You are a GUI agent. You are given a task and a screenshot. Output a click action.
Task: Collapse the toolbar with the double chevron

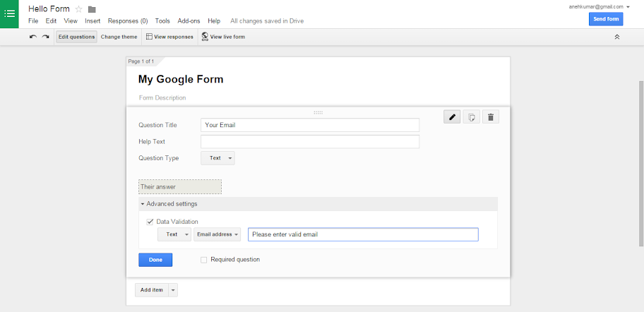click(x=616, y=37)
